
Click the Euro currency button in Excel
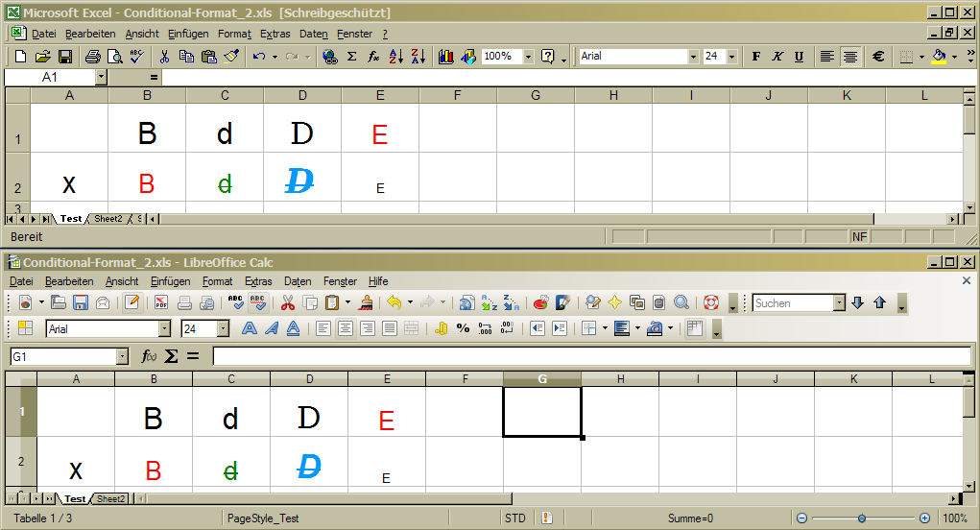(877, 57)
